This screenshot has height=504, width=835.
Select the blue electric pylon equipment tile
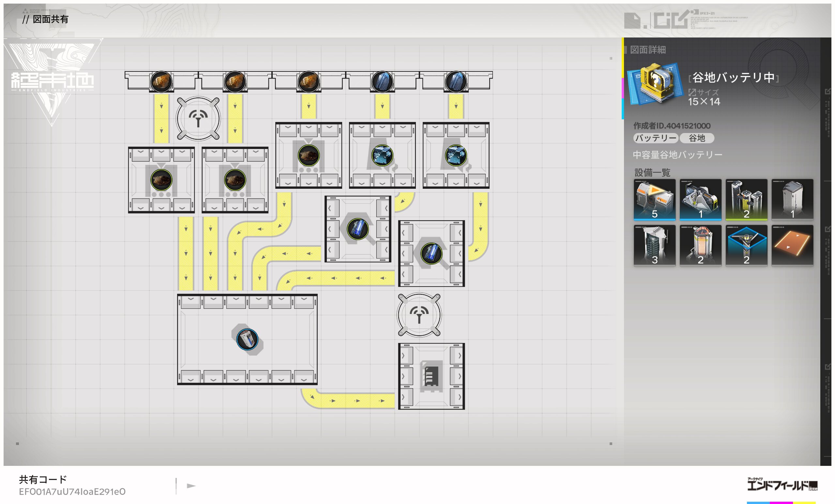click(x=746, y=245)
